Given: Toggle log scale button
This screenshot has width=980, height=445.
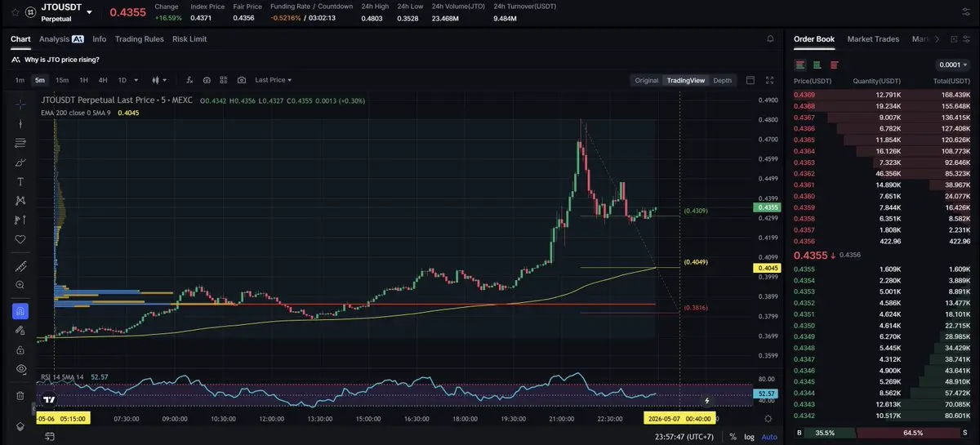Looking at the screenshot, I should tap(749, 437).
